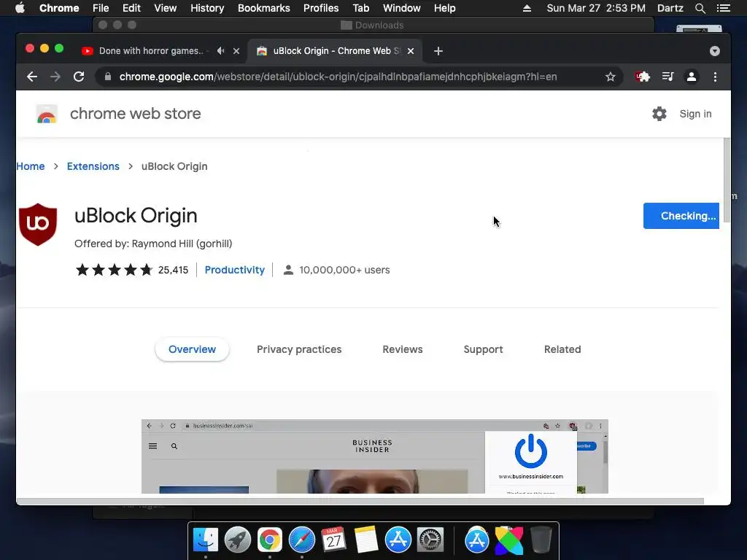Open Launchpad from the Dock

pyautogui.click(x=238, y=540)
